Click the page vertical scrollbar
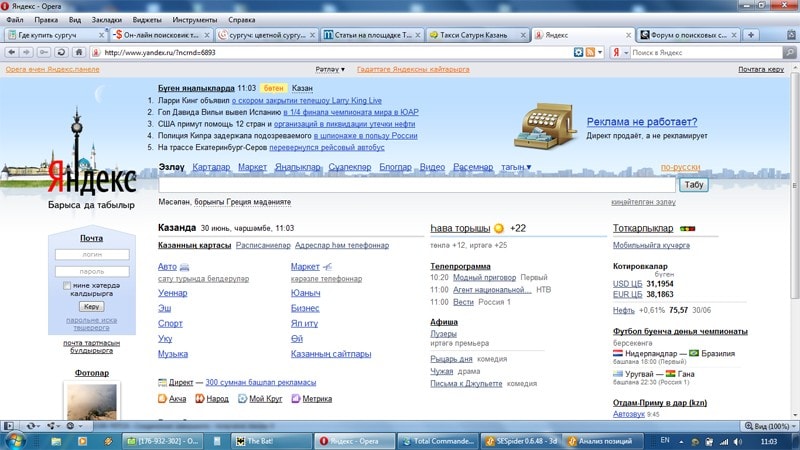Viewport: 800px width, 450px height. coord(794,186)
